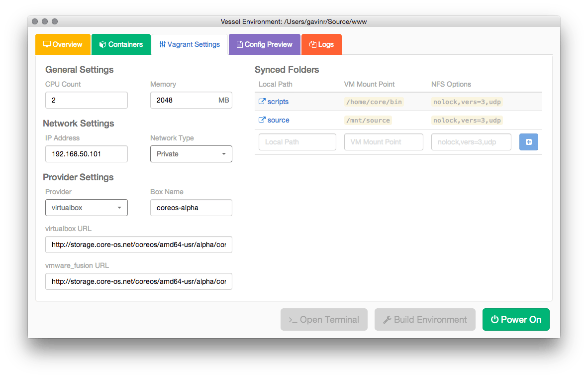The width and height of the screenshot is (588, 378).
Task: Click the document icon on Config Preview tab
Action: point(239,44)
